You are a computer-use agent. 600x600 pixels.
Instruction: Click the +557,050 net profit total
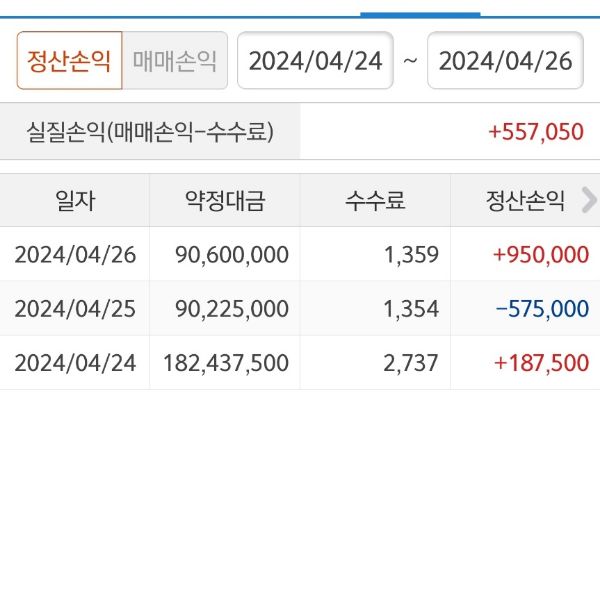(535, 132)
